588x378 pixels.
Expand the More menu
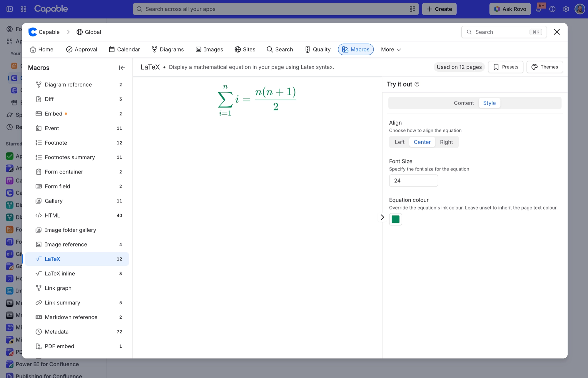391,49
